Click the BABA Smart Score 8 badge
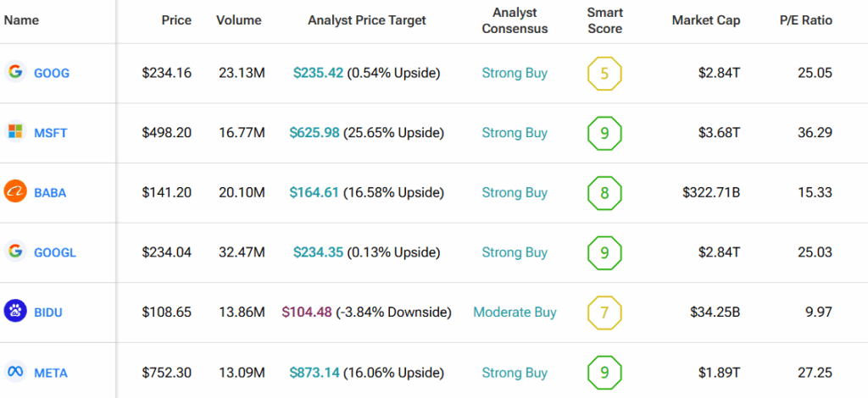868x398 pixels. 604,193
